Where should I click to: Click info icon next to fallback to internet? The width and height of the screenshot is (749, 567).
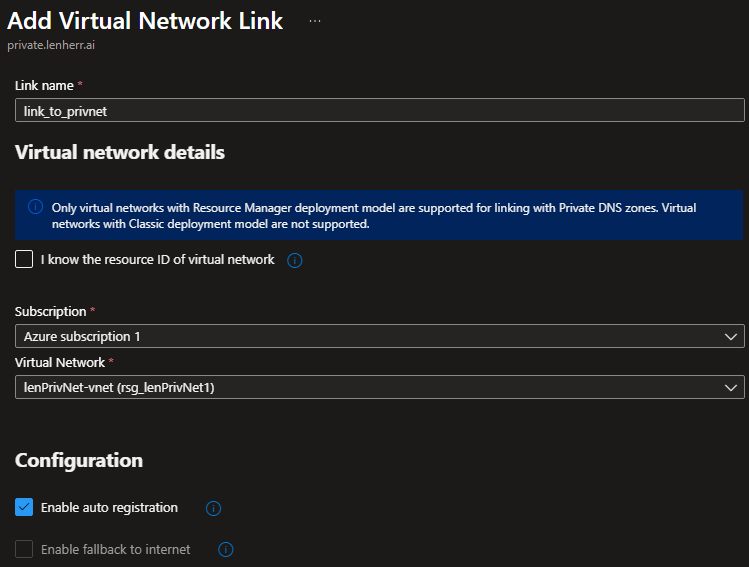(226, 549)
